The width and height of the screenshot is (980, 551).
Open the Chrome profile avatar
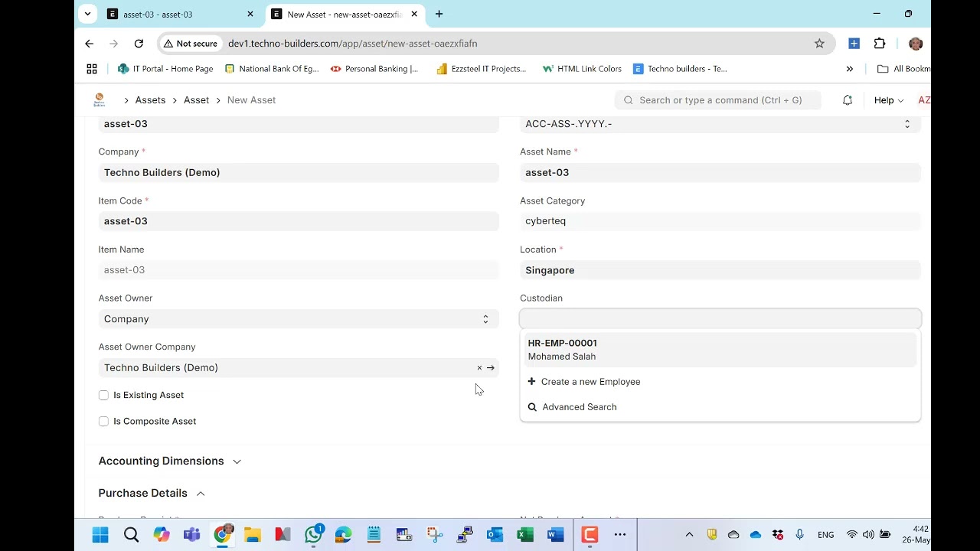tap(916, 44)
